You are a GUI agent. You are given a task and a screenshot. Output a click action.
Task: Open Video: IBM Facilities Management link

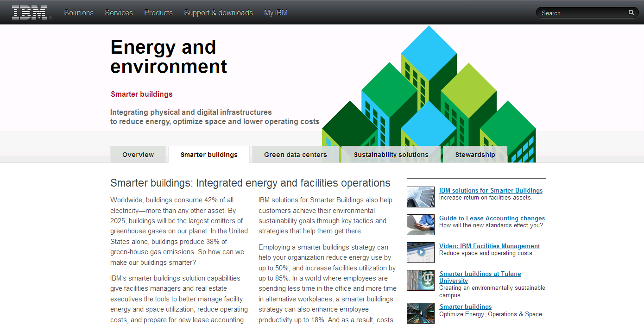(490, 246)
